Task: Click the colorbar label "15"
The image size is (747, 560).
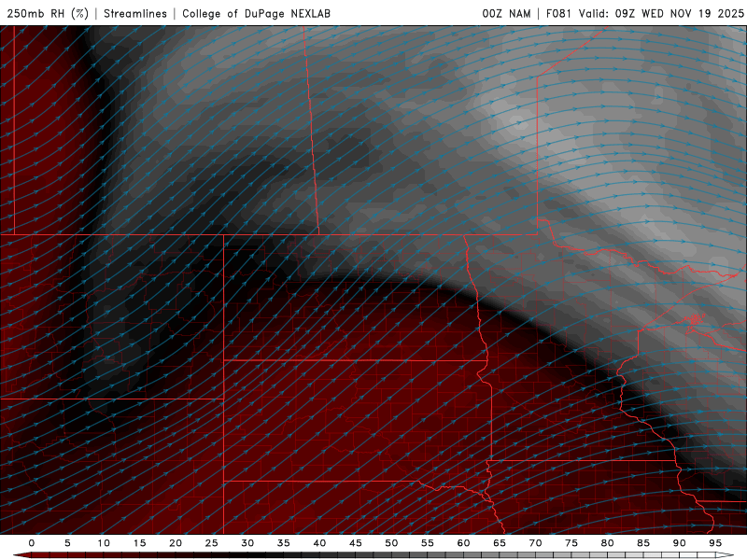Action: [x=139, y=543]
